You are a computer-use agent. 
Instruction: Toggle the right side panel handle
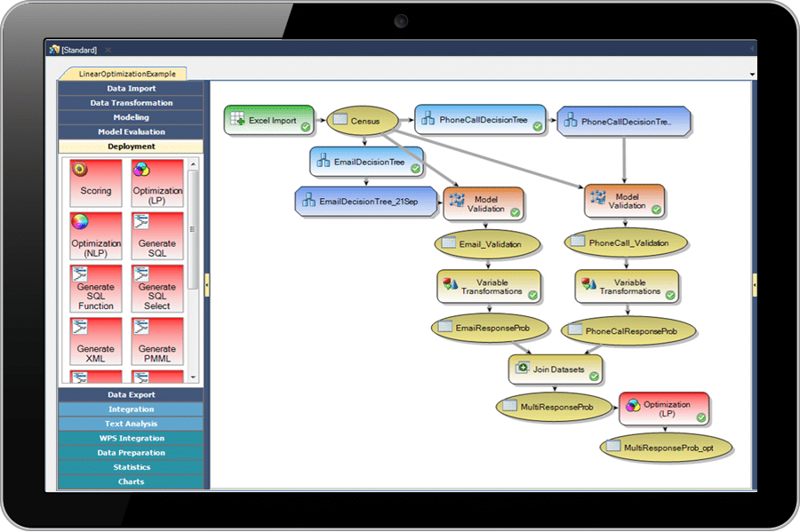(755, 283)
